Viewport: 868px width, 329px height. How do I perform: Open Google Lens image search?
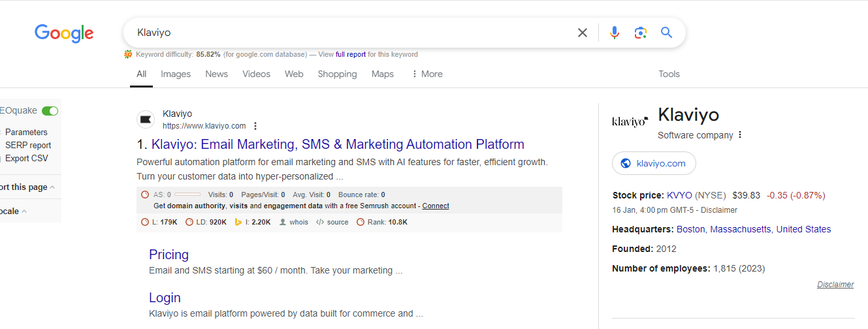point(640,33)
